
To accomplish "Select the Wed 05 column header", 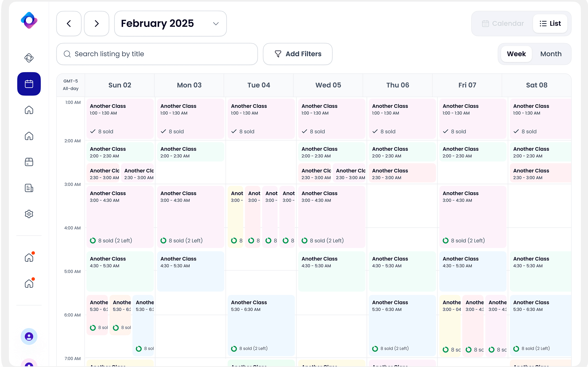I will tap(328, 85).
